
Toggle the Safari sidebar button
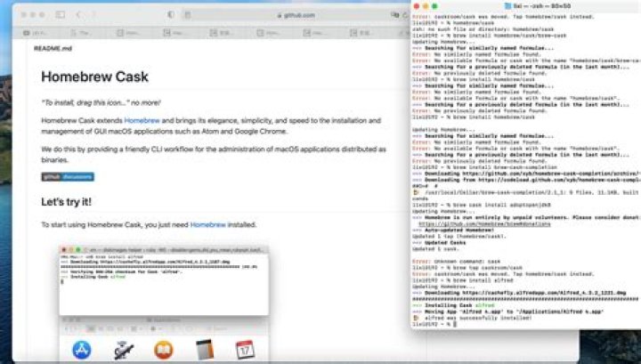[x=61, y=15]
